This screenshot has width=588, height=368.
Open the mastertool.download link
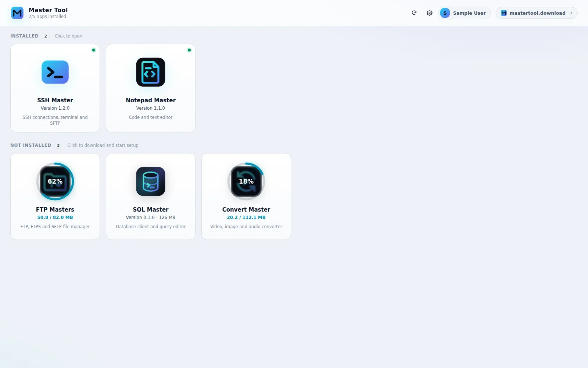pyautogui.click(x=537, y=13)
